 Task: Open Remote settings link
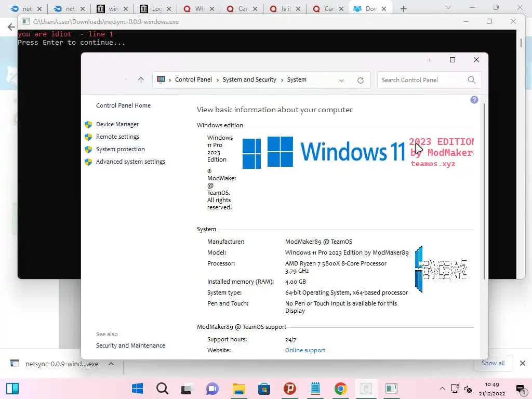pos(117,137)
